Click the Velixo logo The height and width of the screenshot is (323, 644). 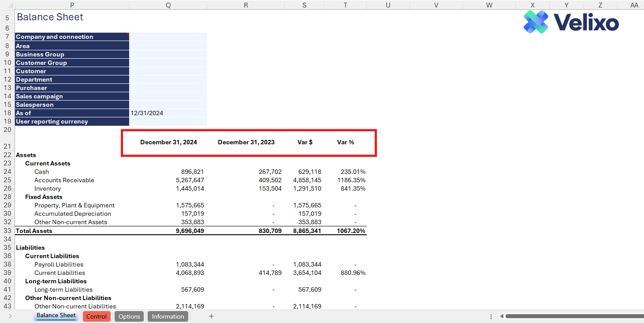[571, 22]
